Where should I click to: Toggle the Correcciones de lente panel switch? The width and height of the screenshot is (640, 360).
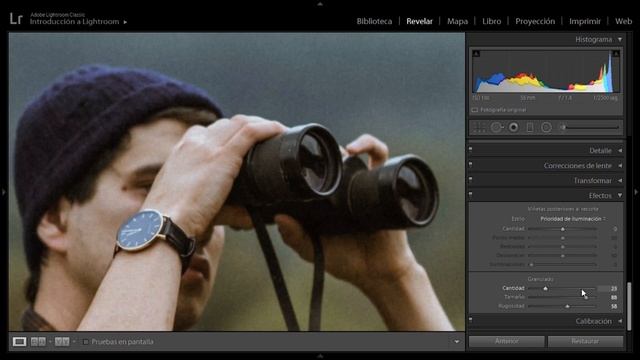coord(471,165)
